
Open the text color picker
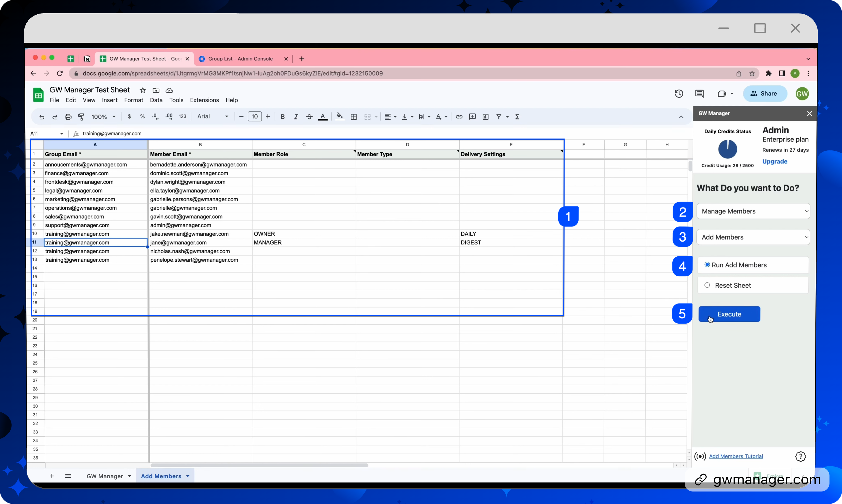[x=323, y=116]
